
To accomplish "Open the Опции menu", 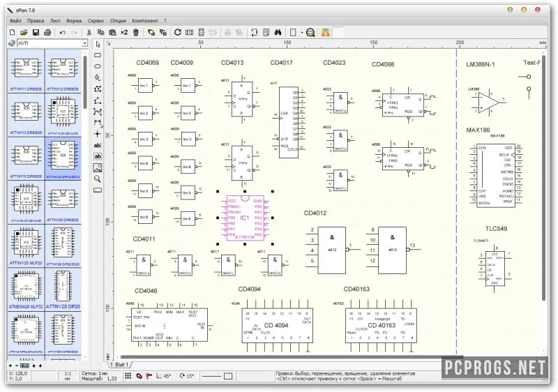I will pos(118,21).
